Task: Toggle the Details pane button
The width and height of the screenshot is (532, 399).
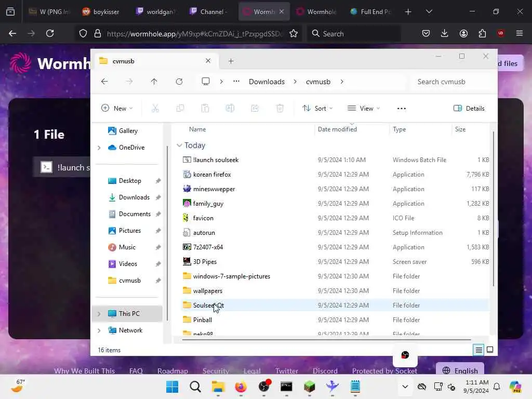Action: click(x=469, y=108)
